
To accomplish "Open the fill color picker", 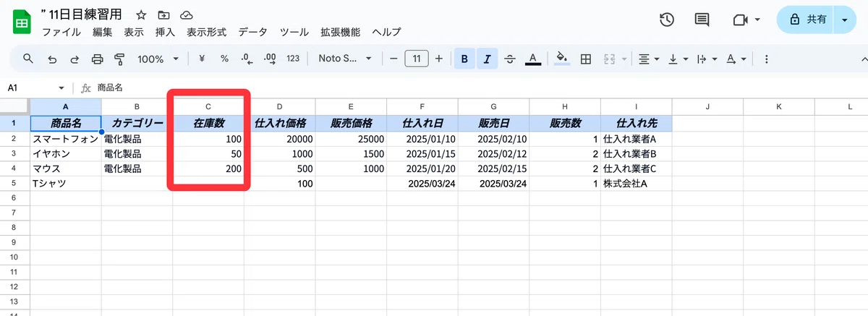I will pos(562,59).
